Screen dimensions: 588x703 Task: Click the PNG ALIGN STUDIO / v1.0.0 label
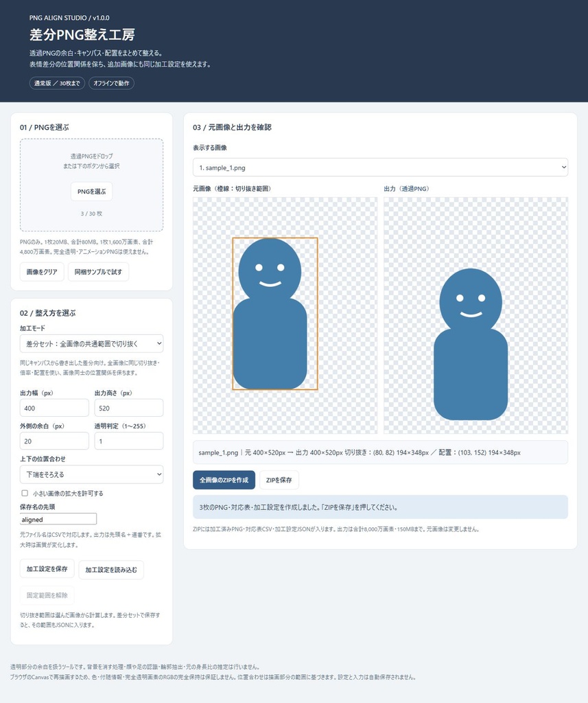click(69, 18)
